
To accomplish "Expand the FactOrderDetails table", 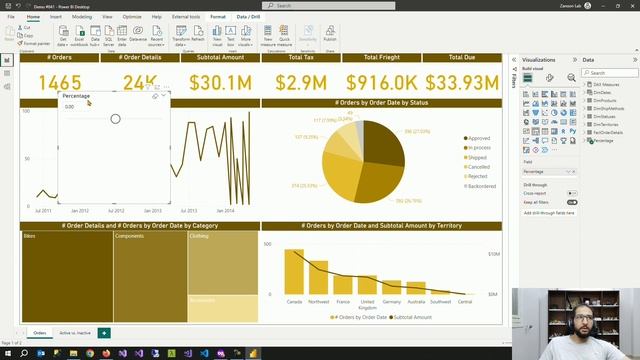I will (x=584, y=133).
